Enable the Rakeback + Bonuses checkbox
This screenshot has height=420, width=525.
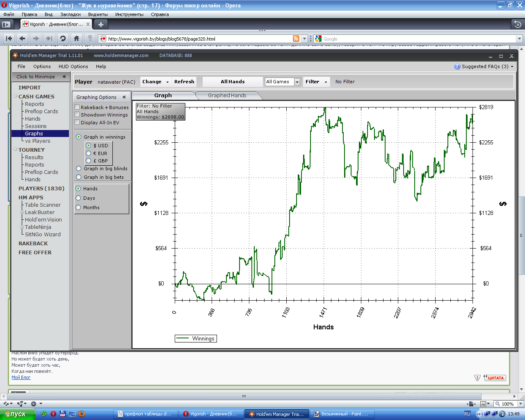coord(77,107)
